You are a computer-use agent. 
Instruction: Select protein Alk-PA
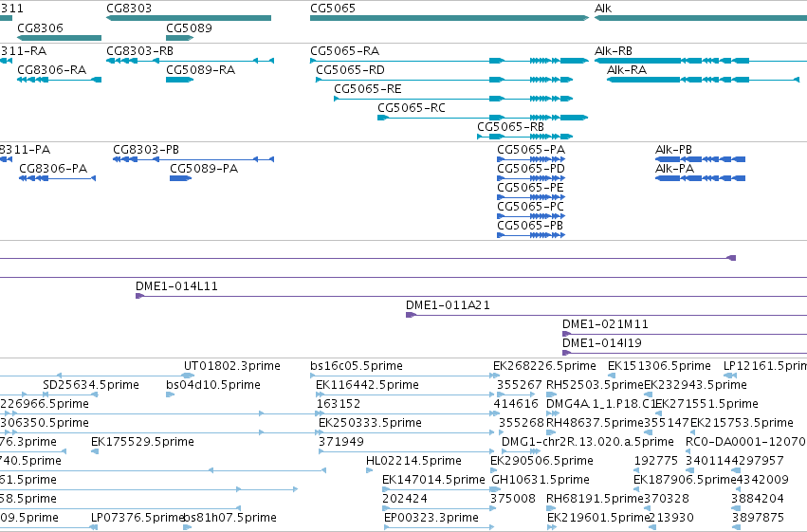tap(700, 178)
